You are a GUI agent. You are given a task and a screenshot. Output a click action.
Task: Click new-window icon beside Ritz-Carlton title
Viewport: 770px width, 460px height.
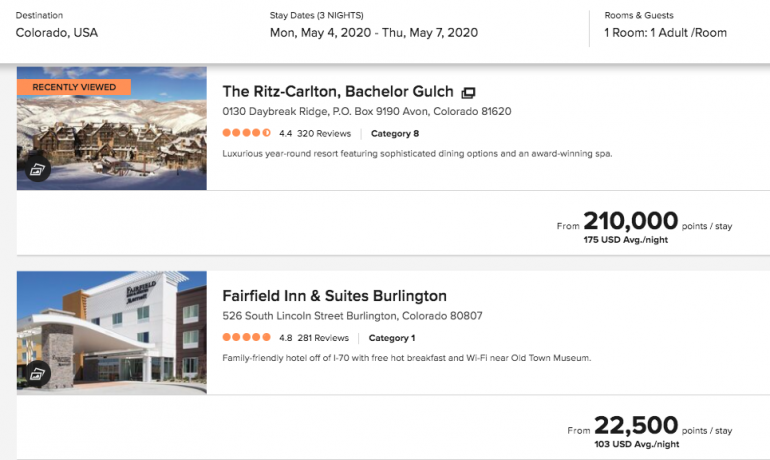468,92
